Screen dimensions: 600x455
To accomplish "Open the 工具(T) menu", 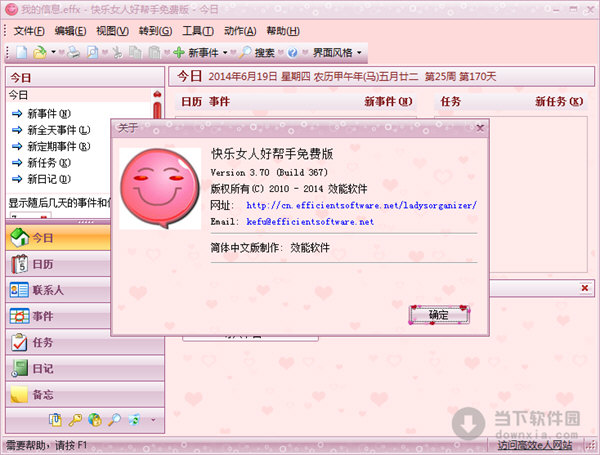I will pos(198,31).
